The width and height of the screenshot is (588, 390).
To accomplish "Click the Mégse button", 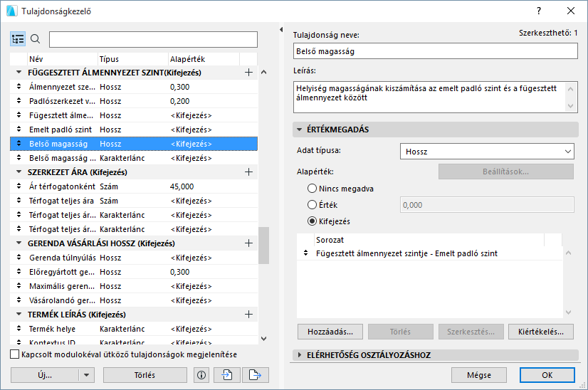I will pyautogui.click(x=479, y=375).
